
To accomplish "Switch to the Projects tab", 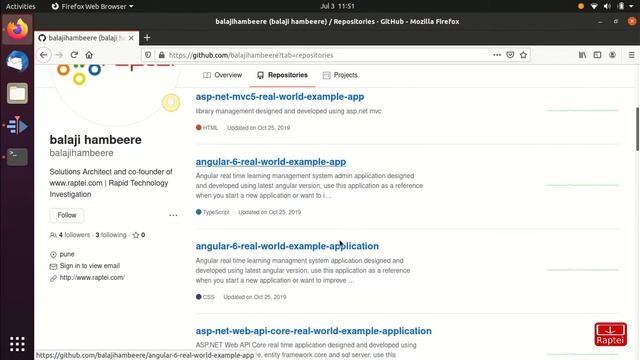I will (340, 75).
